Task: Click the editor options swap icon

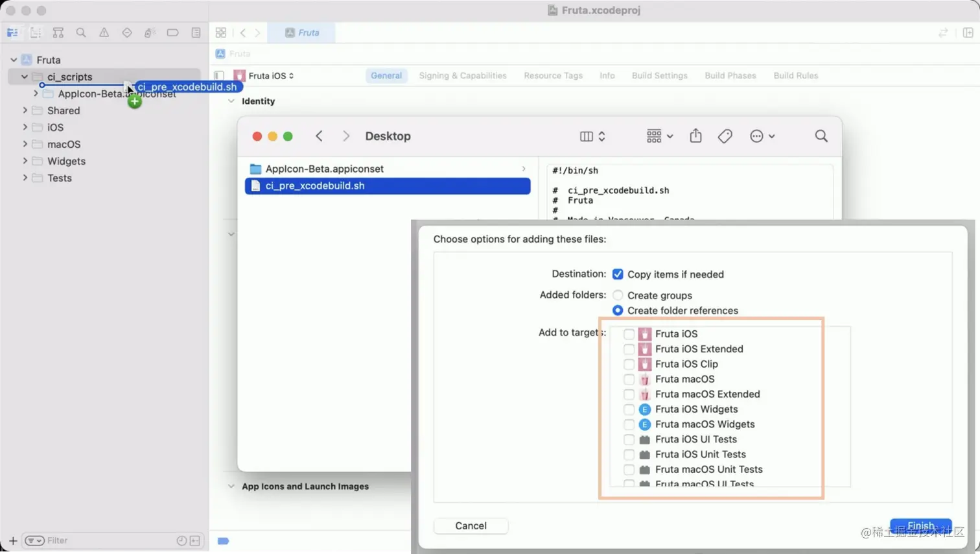Action: (943, 32)
